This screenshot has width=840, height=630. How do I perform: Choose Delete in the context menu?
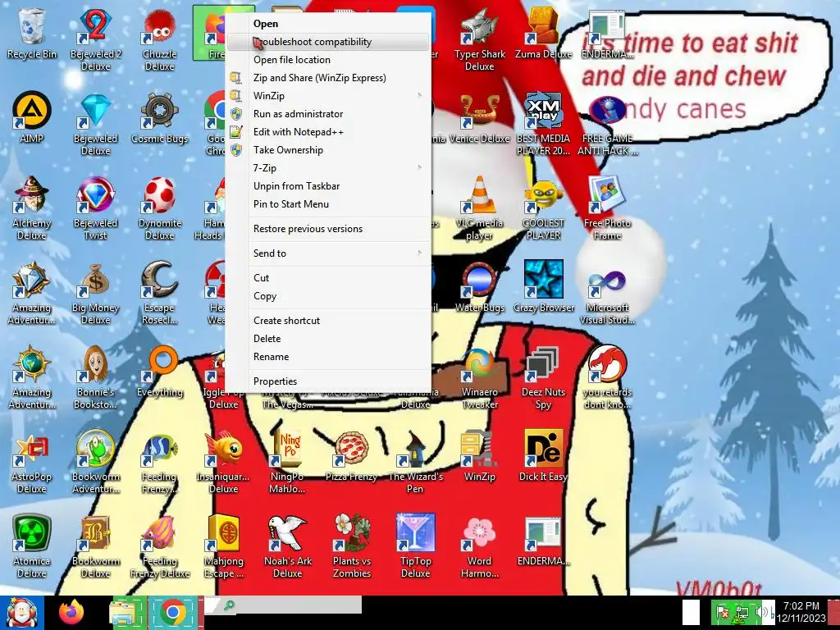pyautogui.click(x=328, y=339)
